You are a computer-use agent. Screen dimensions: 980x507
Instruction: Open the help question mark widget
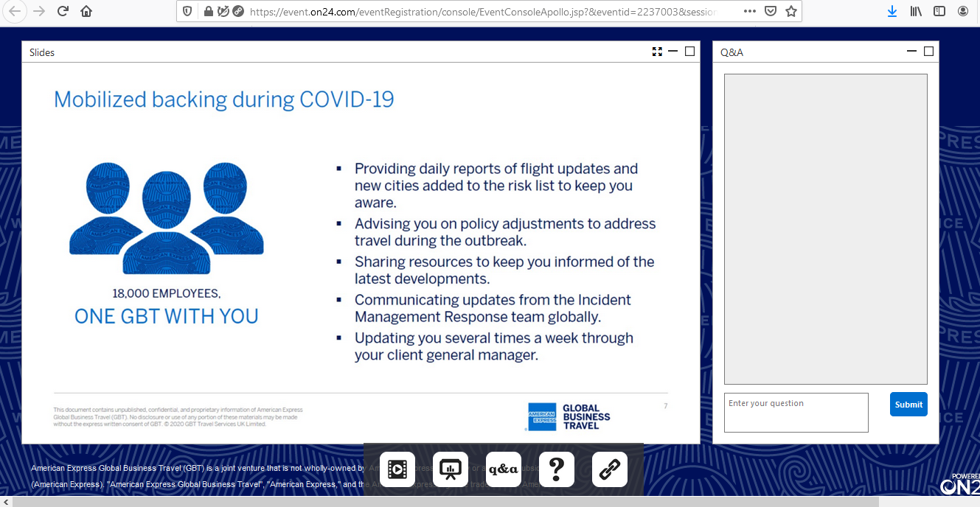pyautogui.click(x=557, y=469)
